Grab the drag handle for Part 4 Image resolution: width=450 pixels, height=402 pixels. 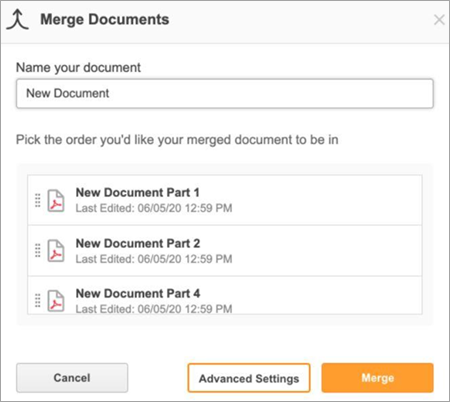tap(38, 300)
